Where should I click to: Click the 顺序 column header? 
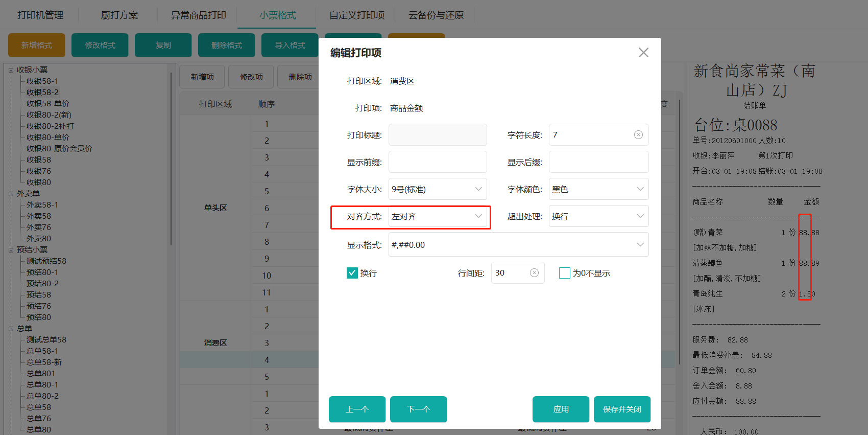(267, 104)
